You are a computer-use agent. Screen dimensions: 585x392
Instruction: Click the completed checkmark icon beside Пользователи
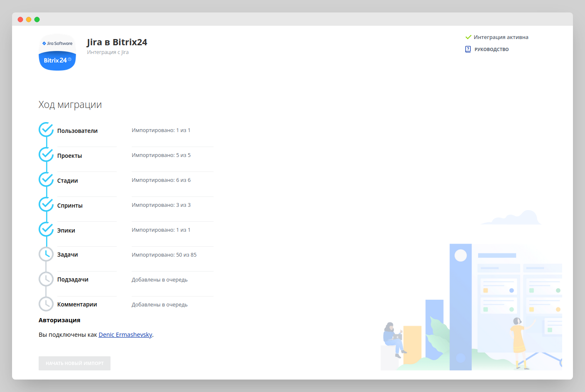(46, 130)
